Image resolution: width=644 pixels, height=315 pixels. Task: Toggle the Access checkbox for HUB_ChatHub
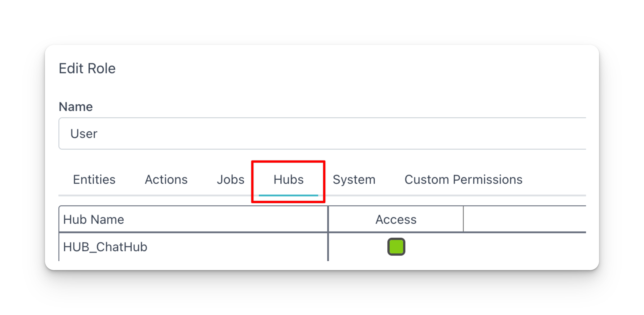396,246
